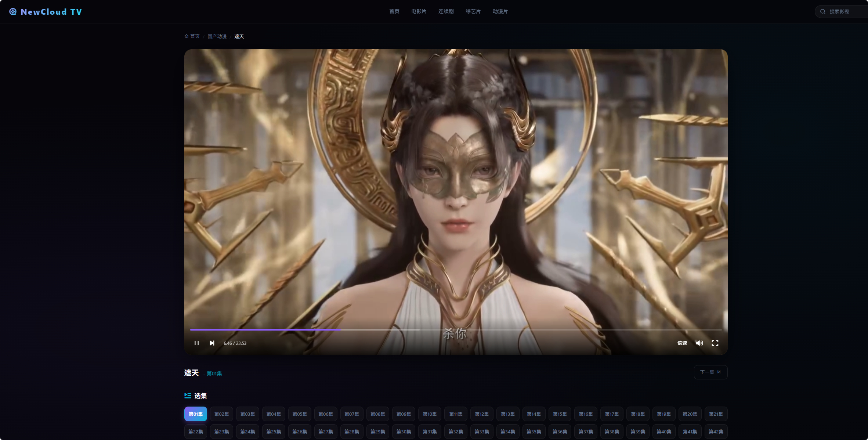Select episode 第26集
The image size is (868, 440).
[x=300, y=432]
